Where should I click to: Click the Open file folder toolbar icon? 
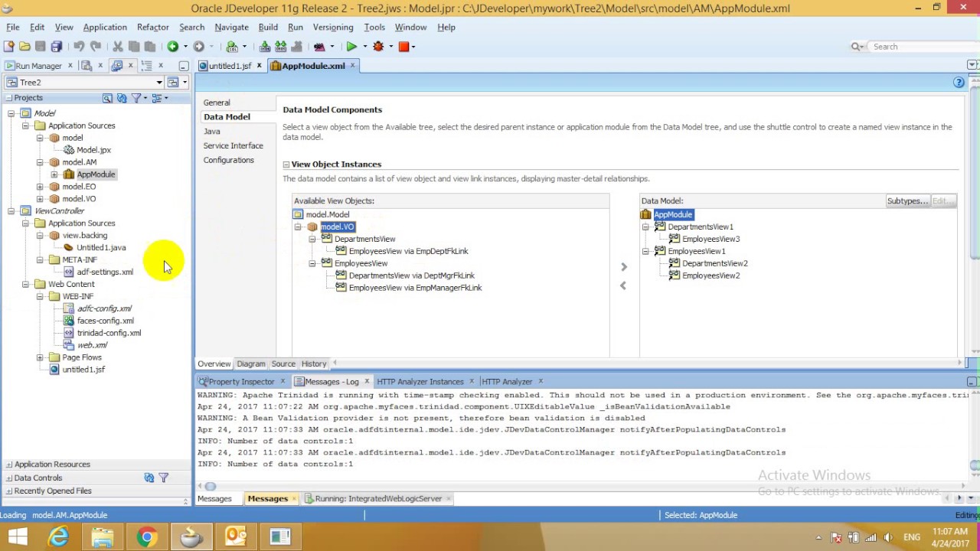24,47
